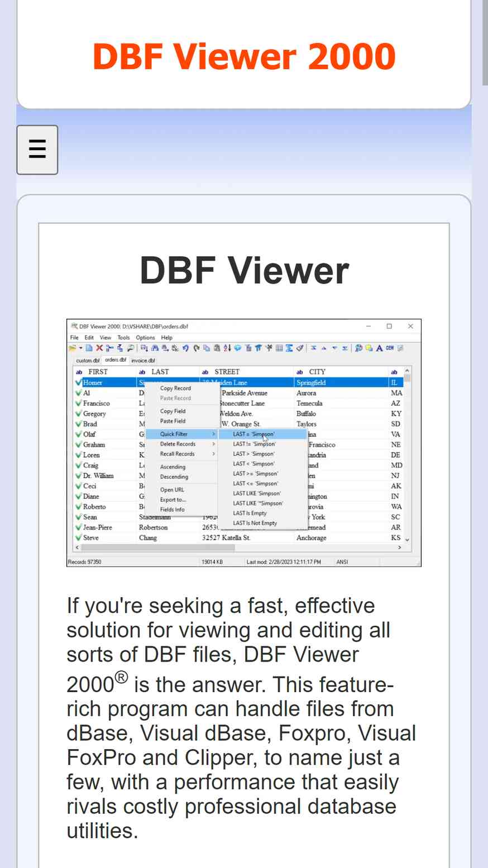The image size is (488, 868).
Task: Click the DBF Viewer app icon in title bar
Action: [74, 327]
